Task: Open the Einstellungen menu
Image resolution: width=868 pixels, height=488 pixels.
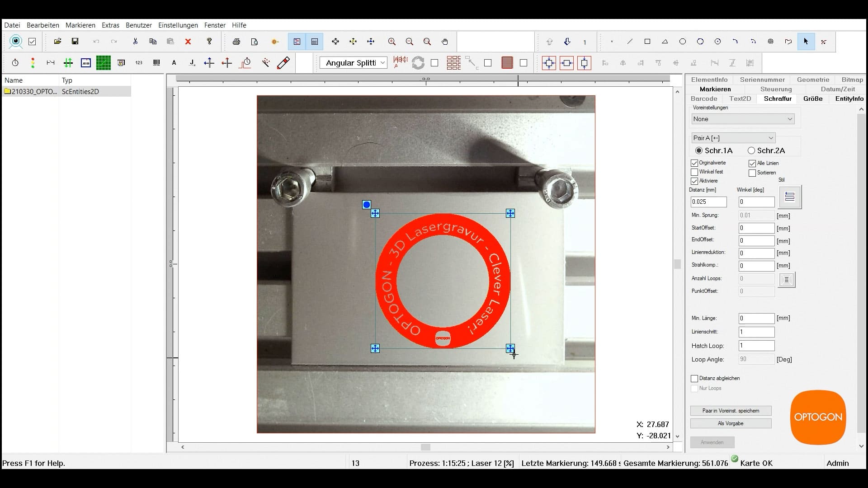Action: 178,25
